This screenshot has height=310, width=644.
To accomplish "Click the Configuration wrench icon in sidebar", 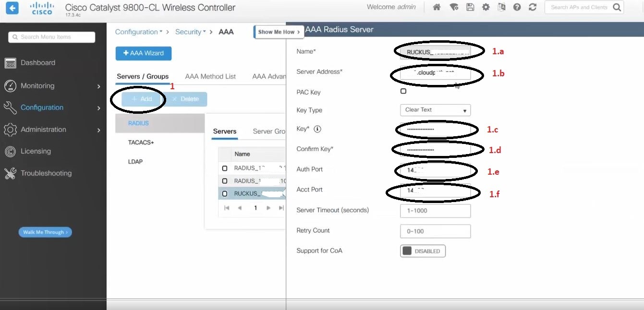I will (11, 107).
